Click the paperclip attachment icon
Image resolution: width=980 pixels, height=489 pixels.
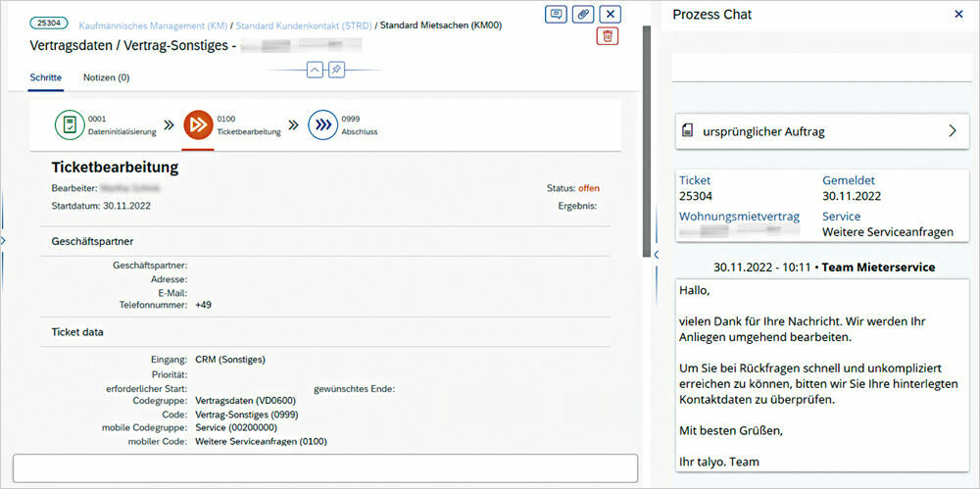tap(583, 14)
